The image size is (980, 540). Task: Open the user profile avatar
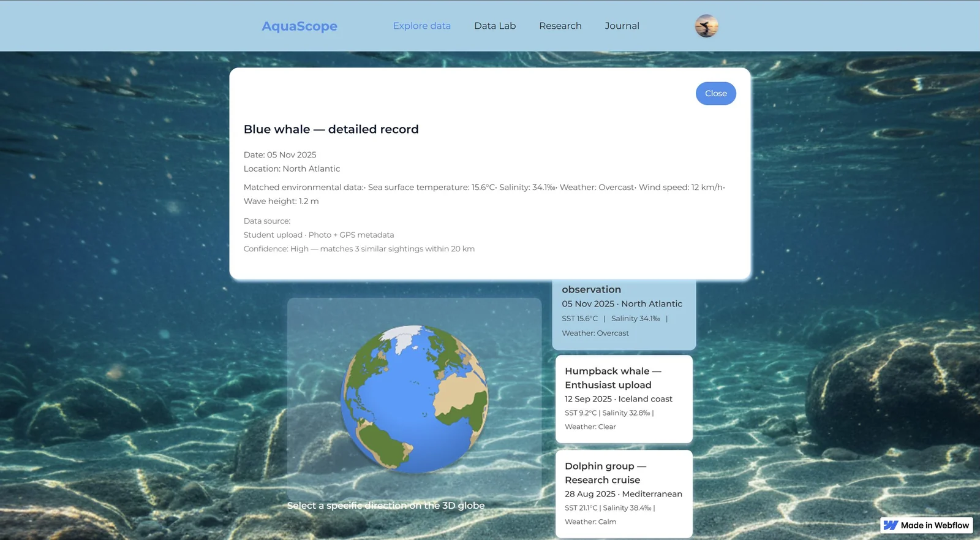click(706, 26)
